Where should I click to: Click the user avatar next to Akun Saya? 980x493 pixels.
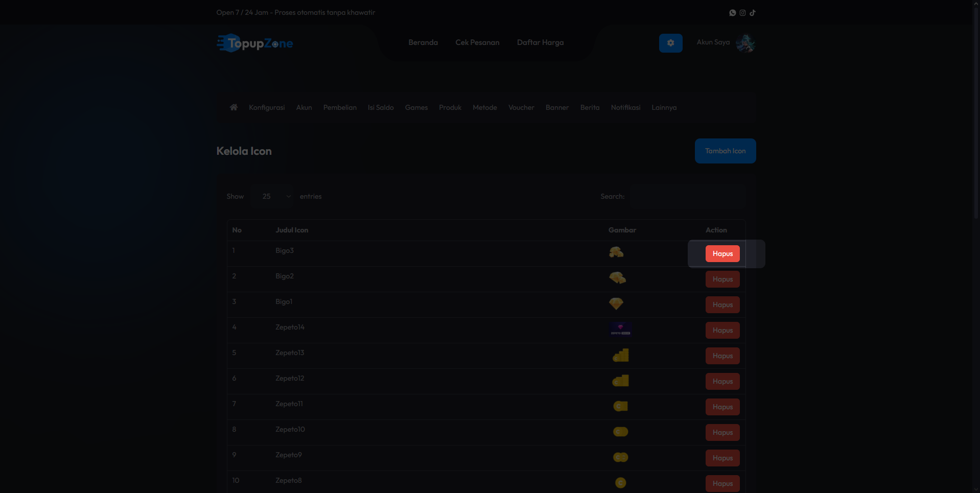click(745, 43)
